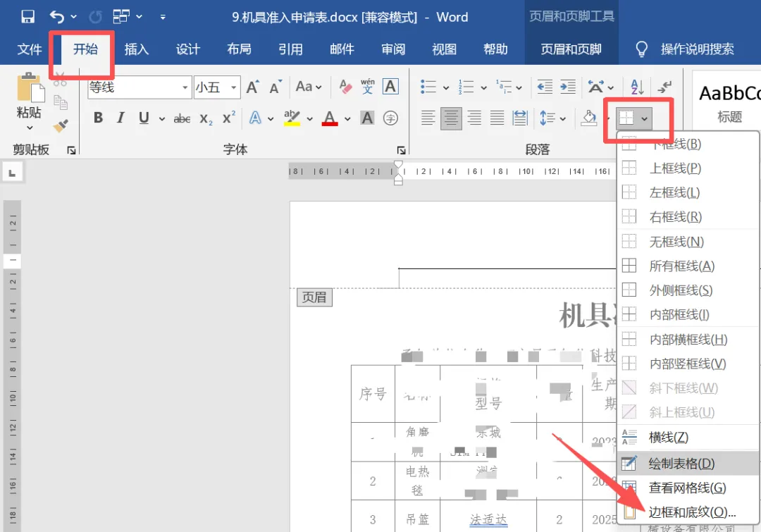Select 所有框线(A) from borders menu

688,266
